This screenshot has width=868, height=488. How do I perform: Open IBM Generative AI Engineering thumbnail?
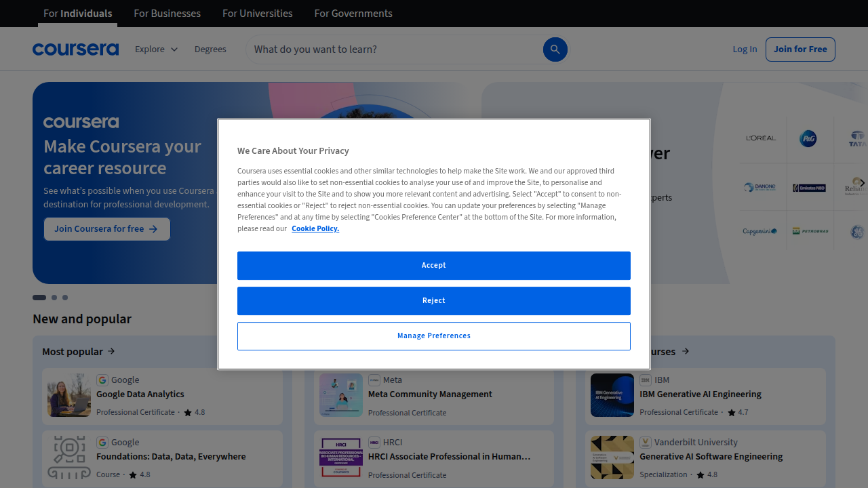(x=612, y=395)
